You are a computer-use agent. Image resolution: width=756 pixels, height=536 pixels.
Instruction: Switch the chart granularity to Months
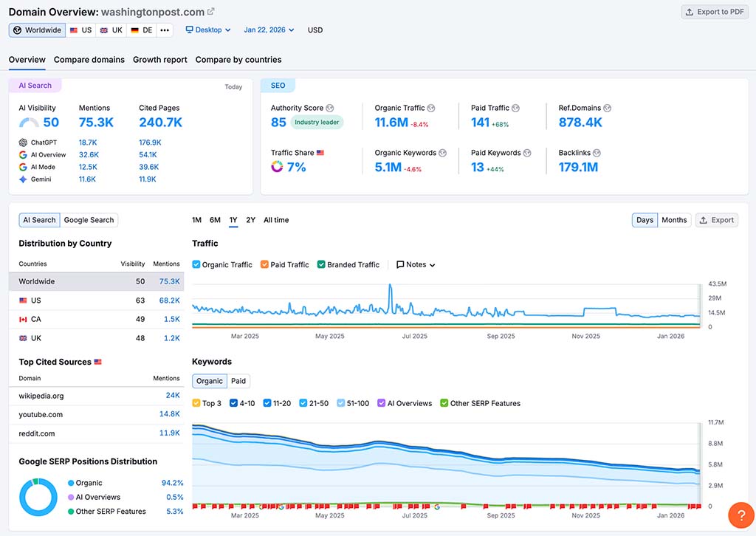pyautogui.click(x=674, y=219)
